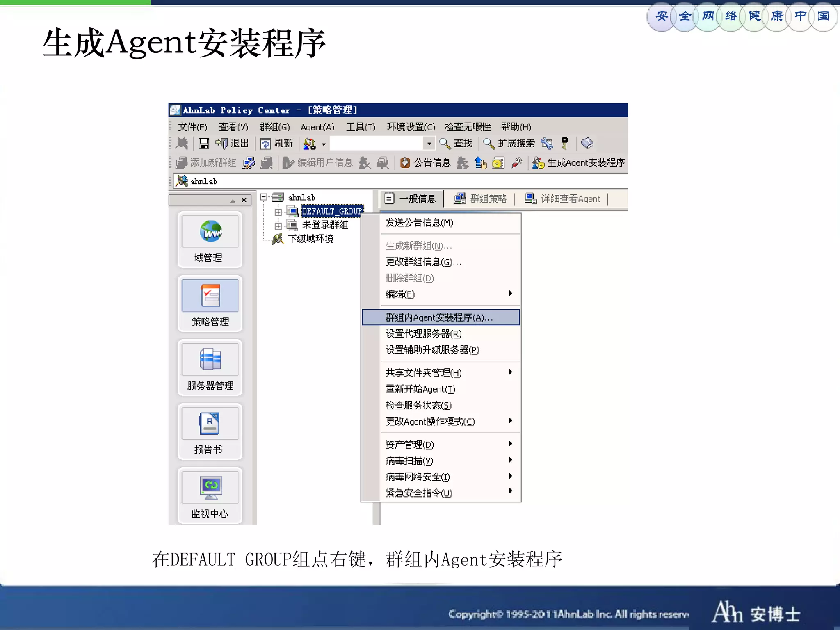Click the wrench tools icon after 扩展搜索
The height and width of the screenshot is (630, 840).
click(547, 143)
